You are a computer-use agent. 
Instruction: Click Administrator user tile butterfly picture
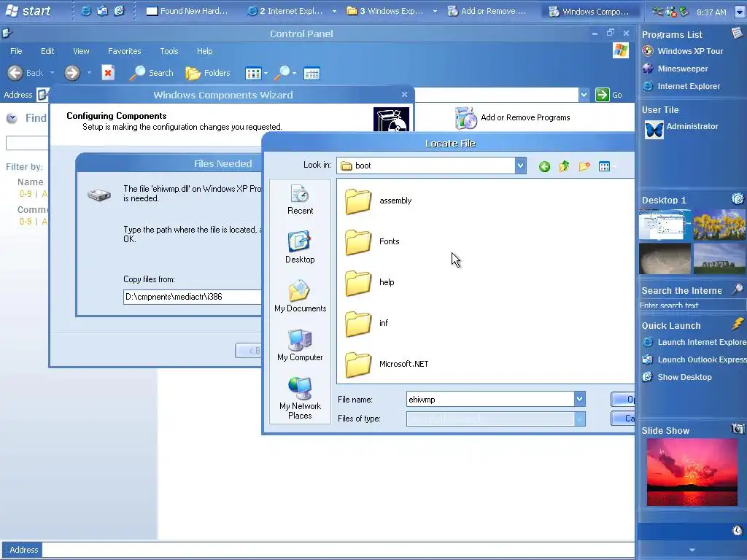point(654,130)
